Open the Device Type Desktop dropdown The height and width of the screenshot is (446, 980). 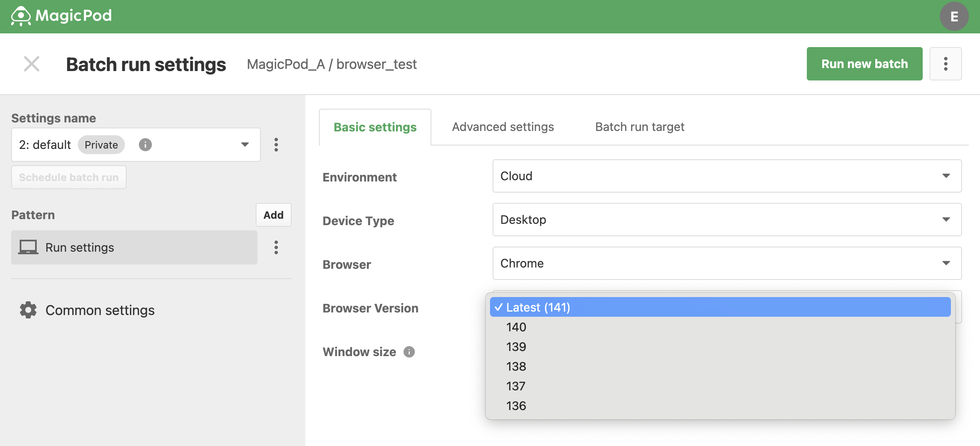click(x=727, y=220)
